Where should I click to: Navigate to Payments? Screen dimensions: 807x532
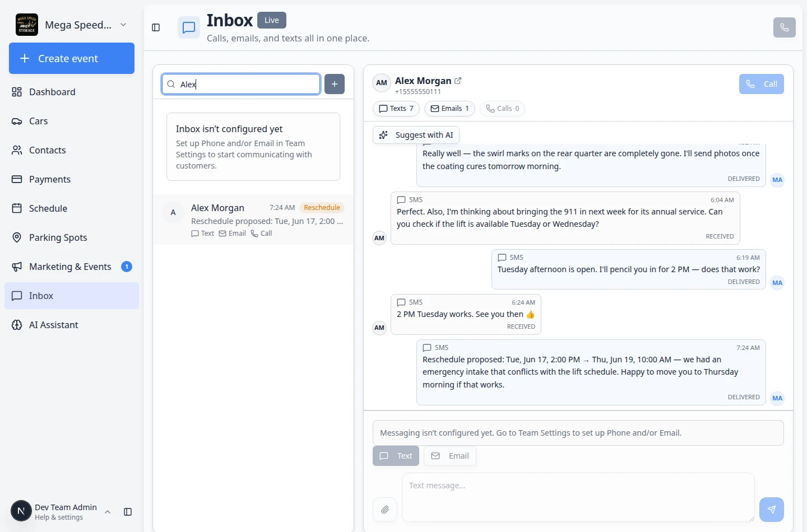point(72,179)
